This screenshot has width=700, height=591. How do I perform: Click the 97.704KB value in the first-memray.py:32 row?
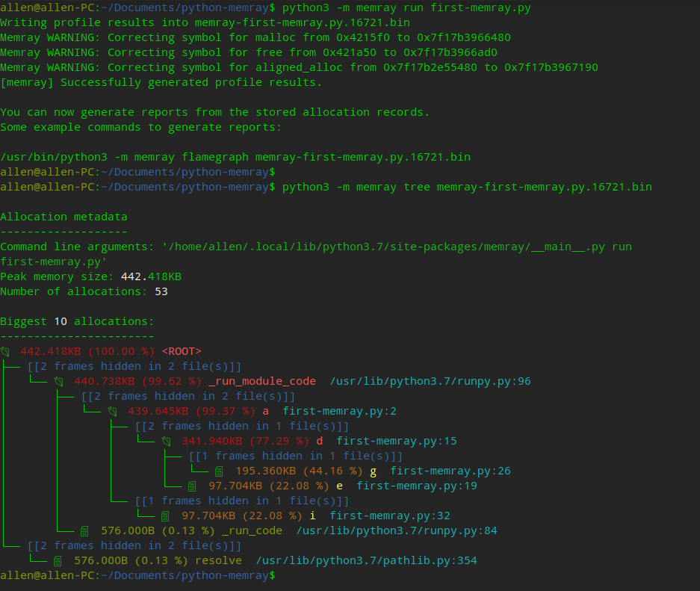point(208,516)
